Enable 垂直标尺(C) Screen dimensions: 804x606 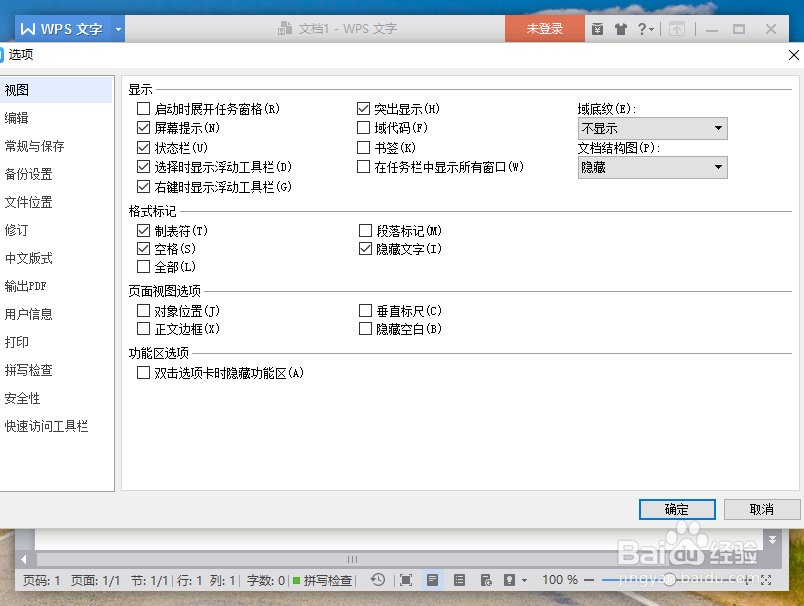click(x=365, y=311)
